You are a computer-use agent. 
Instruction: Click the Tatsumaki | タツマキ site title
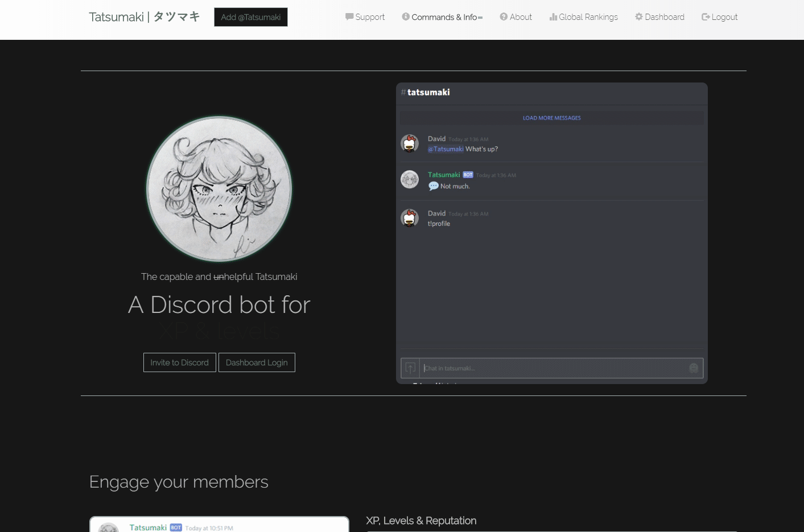click(x=145, y=17)
